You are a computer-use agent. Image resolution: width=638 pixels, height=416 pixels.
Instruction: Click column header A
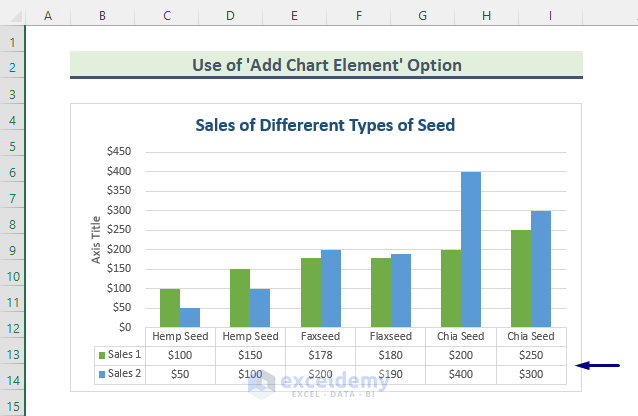48,16
